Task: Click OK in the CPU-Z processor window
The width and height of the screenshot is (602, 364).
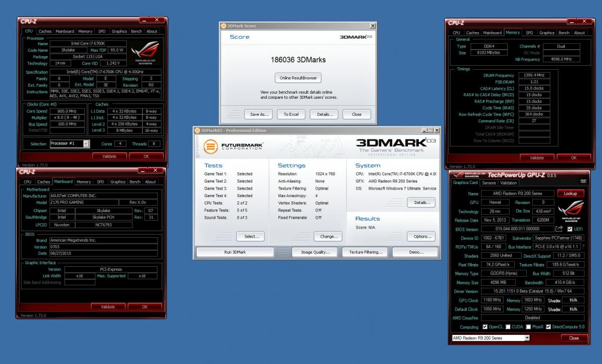Action: [146, 156]
